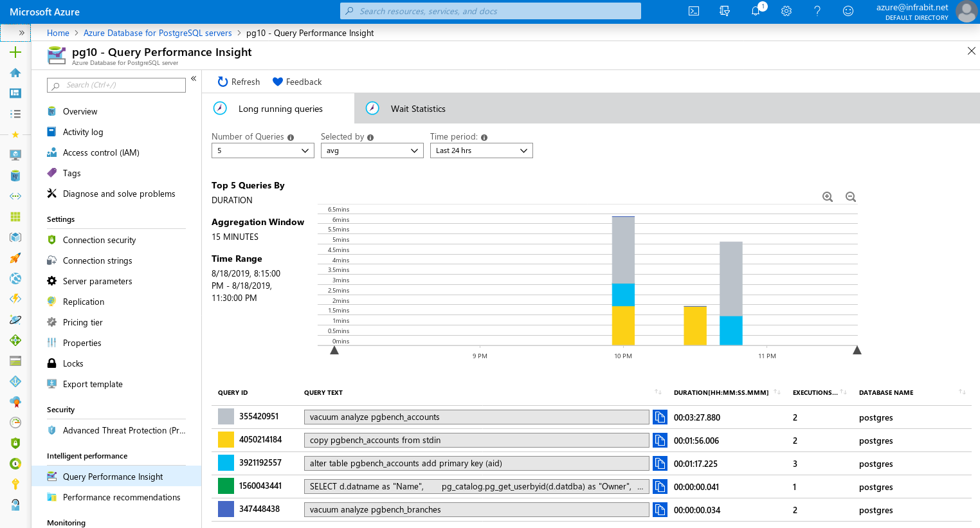This screenshot has height=528, width=980.
Task: Open the portal settings gear
Action: point(786,11)
